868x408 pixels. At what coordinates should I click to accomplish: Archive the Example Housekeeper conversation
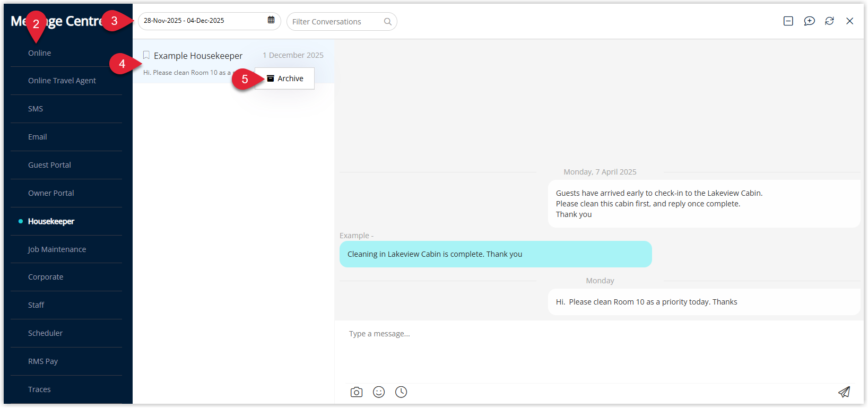point(285,79)
